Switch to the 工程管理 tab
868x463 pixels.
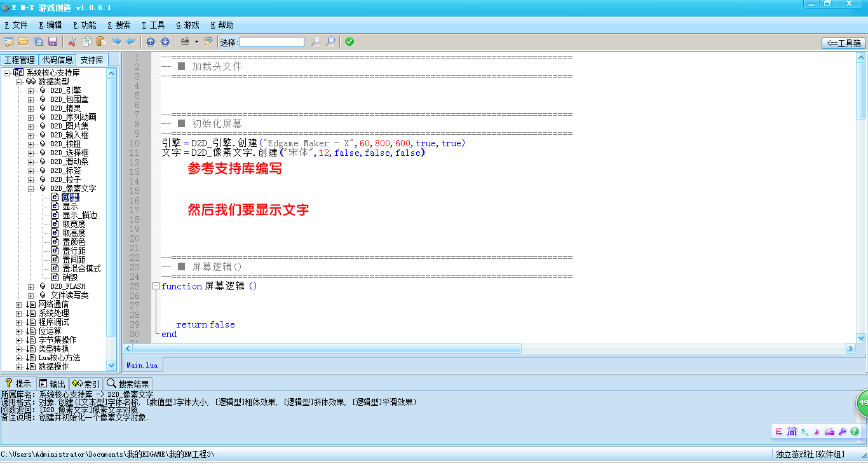tap(19, 60)
